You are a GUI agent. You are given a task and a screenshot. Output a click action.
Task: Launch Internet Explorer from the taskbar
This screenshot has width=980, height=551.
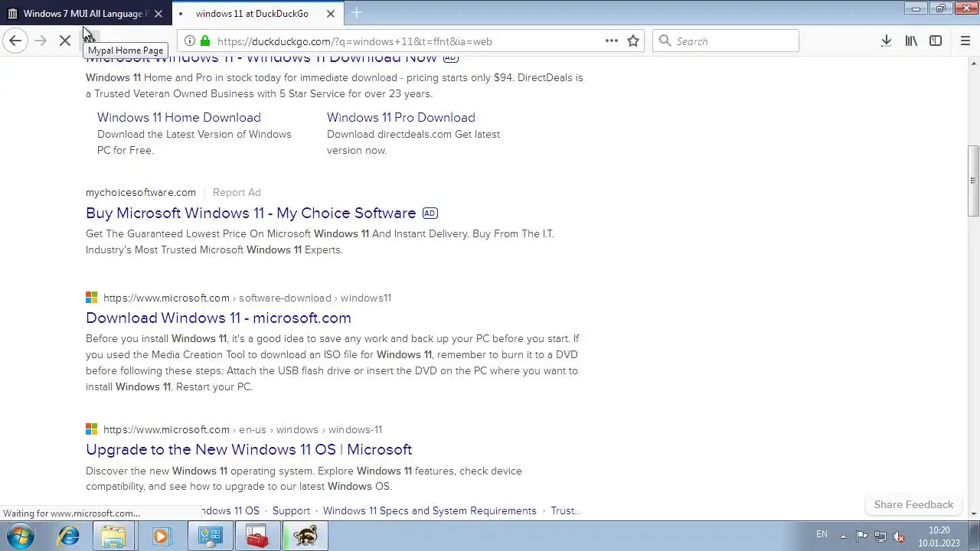click(x=69, y=536)
